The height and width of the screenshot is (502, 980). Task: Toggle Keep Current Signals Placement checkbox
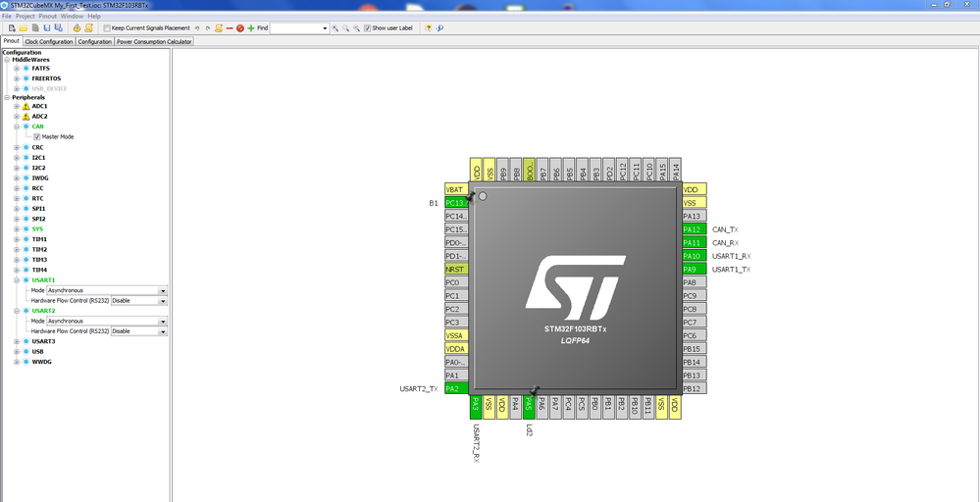[x=107, y=28]
